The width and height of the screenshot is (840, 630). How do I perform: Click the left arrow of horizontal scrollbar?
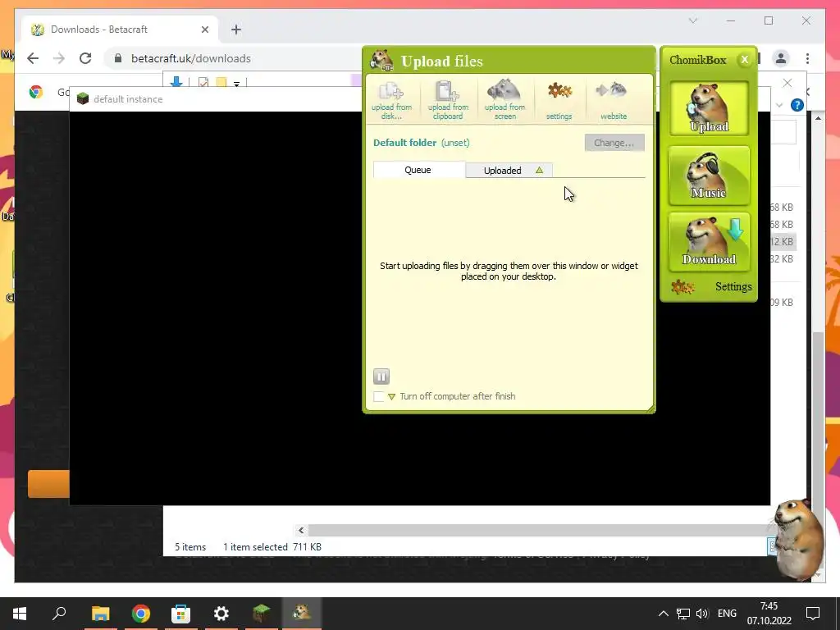(301, 531)
